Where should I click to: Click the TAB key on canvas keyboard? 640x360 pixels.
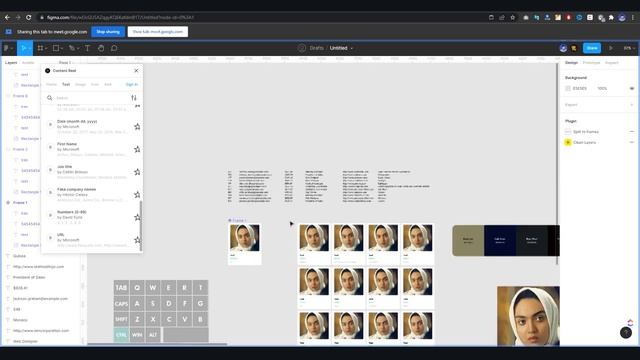(121, 288)
